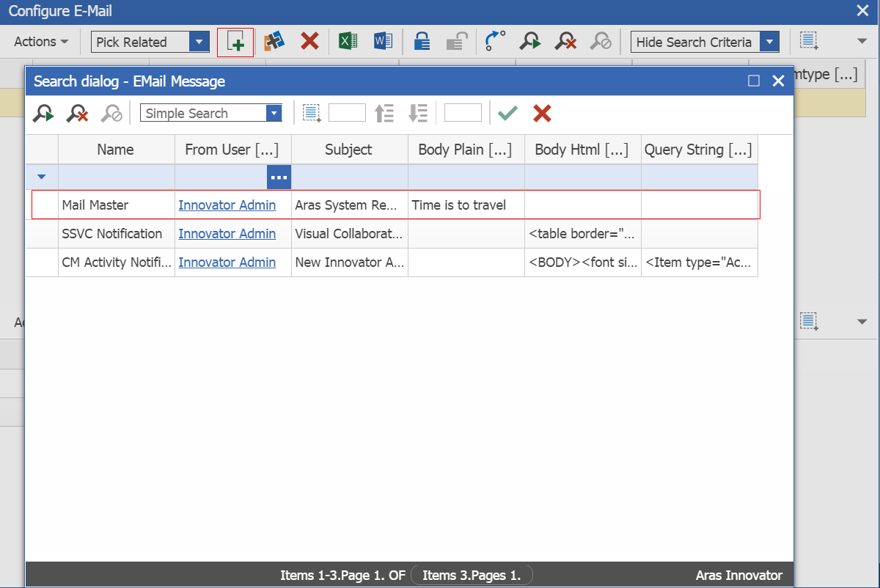Delete selected item with red X toolbar icon

pos(309,42)
